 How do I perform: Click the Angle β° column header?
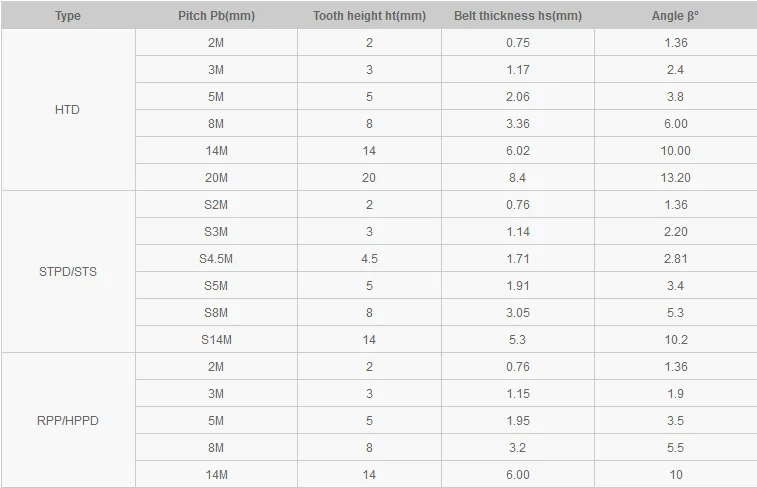coord(675,16)
